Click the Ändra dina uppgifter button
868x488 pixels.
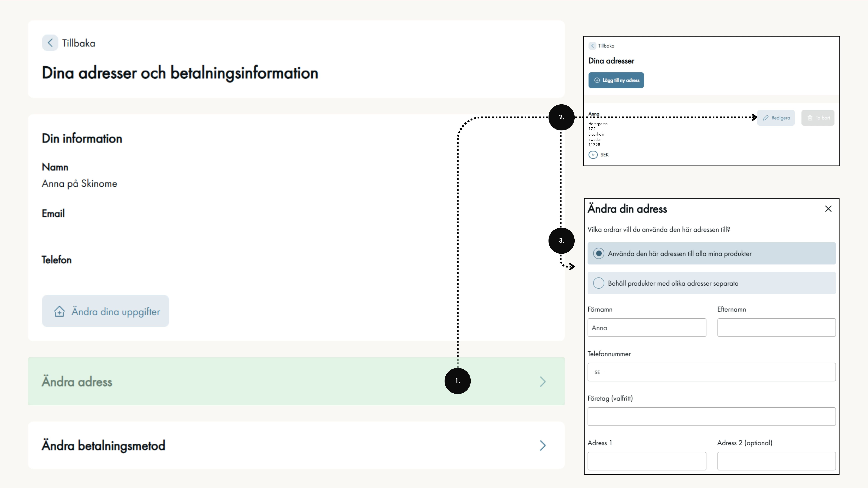(105, 311)
